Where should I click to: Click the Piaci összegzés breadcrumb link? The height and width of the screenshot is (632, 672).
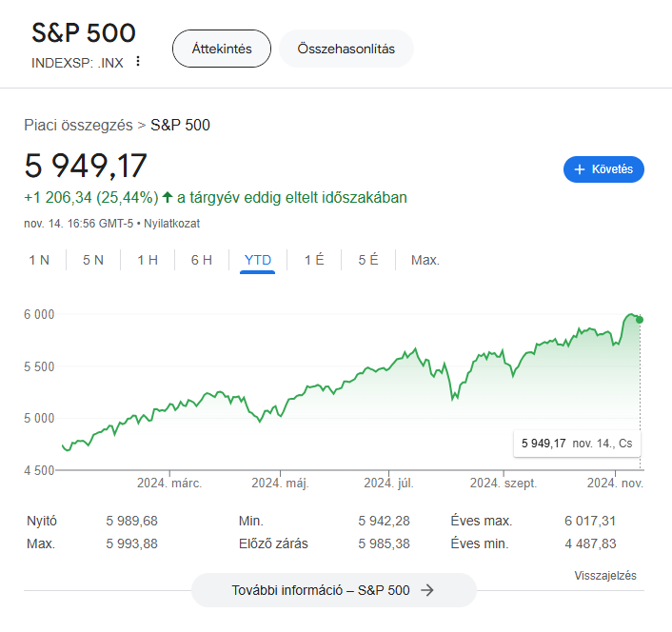(78, 125)
